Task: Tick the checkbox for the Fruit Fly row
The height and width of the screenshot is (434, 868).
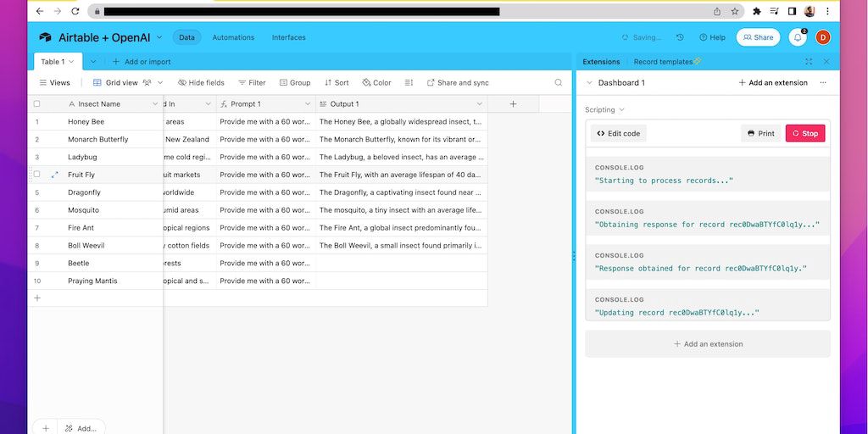Action: (36, 175)
